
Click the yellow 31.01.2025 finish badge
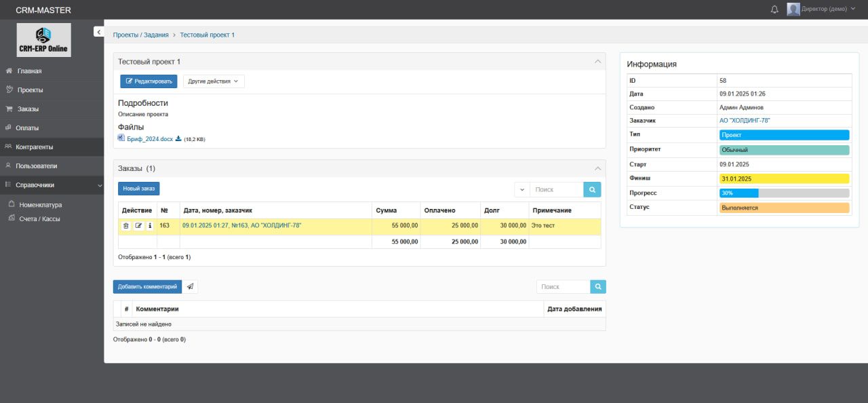[784, 178]
